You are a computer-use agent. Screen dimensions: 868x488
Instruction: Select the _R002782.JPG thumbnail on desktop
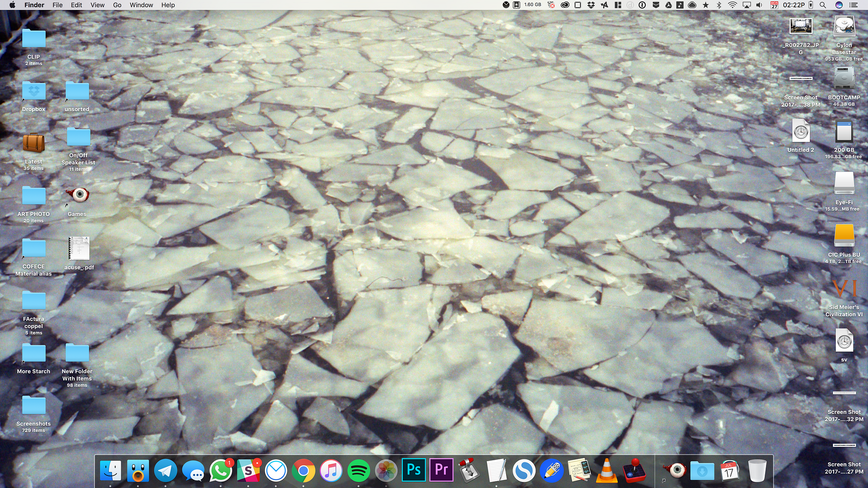801,27
